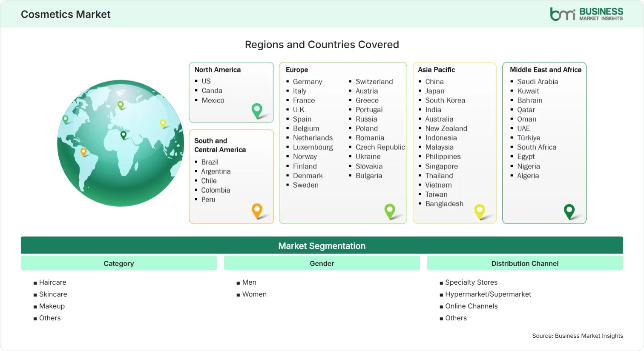Click the orange pin in South and Central America card
The height and width of the screenshot is (351, 644).
257,211
